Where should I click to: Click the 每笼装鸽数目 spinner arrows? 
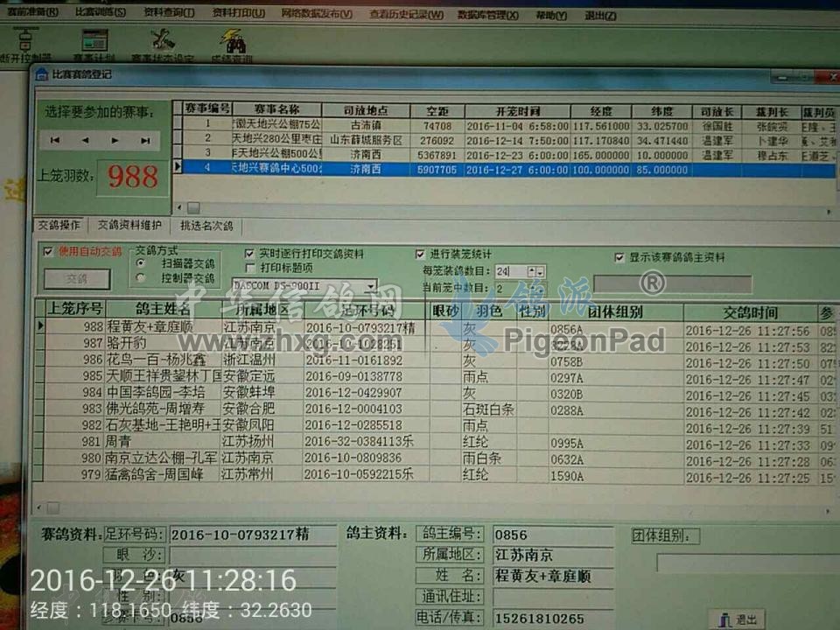point(535,271)
